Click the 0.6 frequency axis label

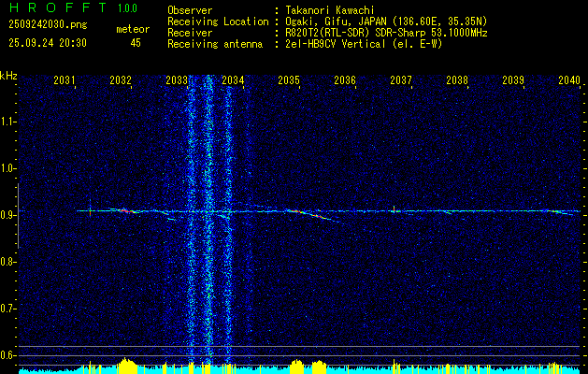[7, 355]
